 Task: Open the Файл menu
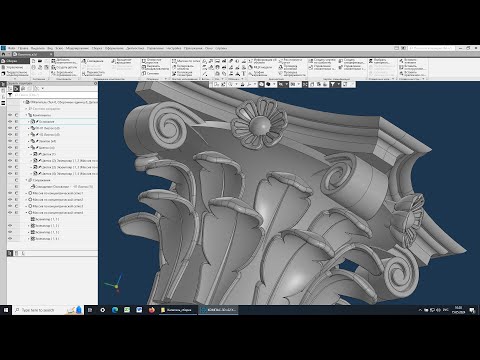11,48
